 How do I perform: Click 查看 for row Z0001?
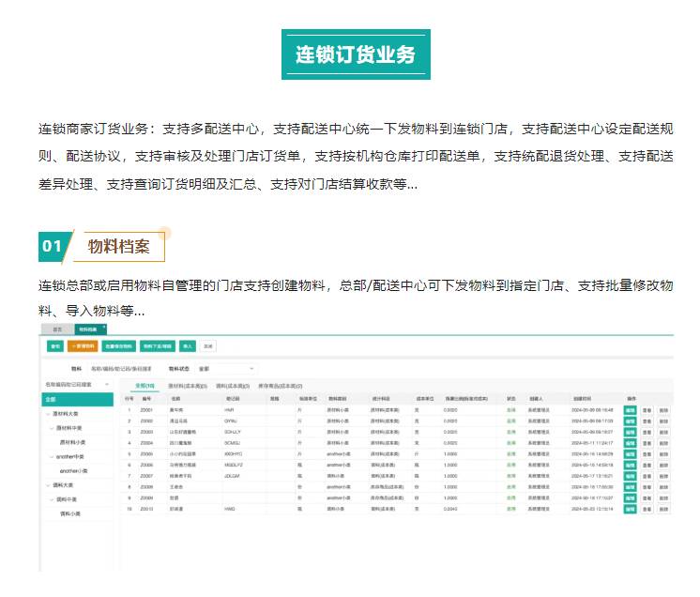coord(647,410)
